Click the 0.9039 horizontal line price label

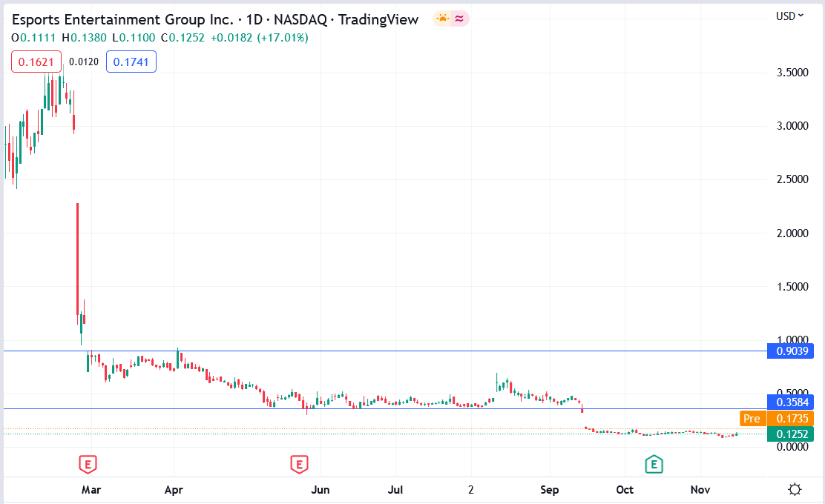(791, 351)
